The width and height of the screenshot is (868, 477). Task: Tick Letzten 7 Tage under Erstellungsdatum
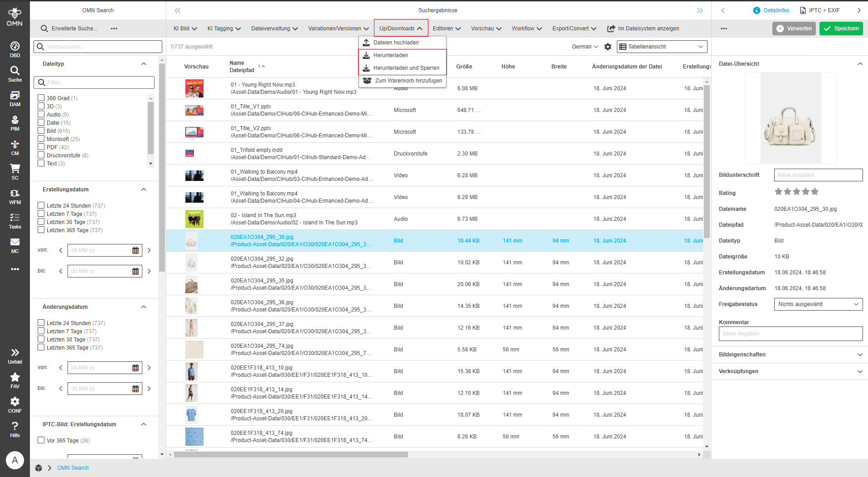tap(41, 214)
